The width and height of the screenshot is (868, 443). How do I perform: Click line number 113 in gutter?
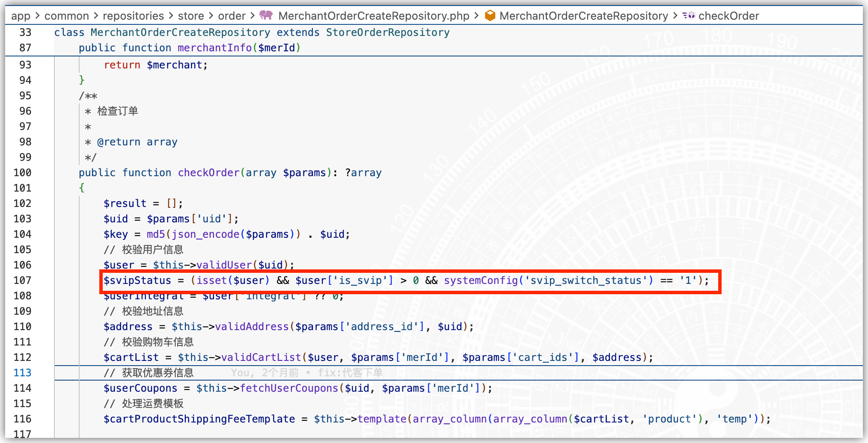[x=22, y=373]
